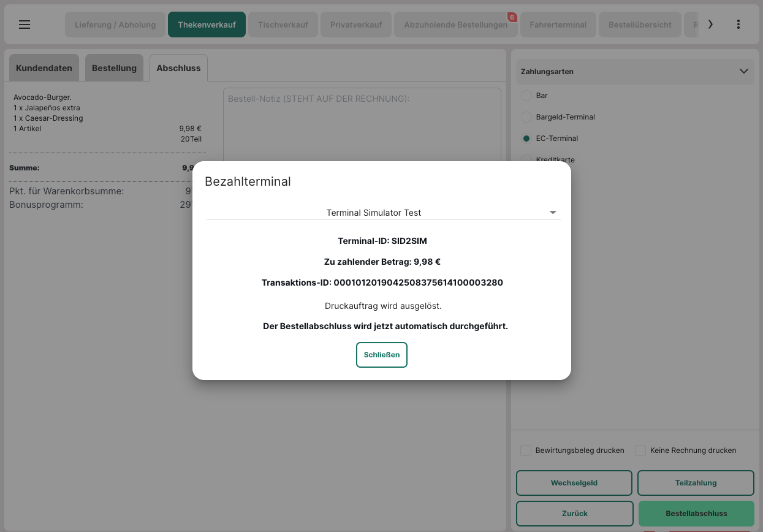The image size is (763, 532).
Task: Open the three-dot overflow menu
Action: [x=738, y=25]
